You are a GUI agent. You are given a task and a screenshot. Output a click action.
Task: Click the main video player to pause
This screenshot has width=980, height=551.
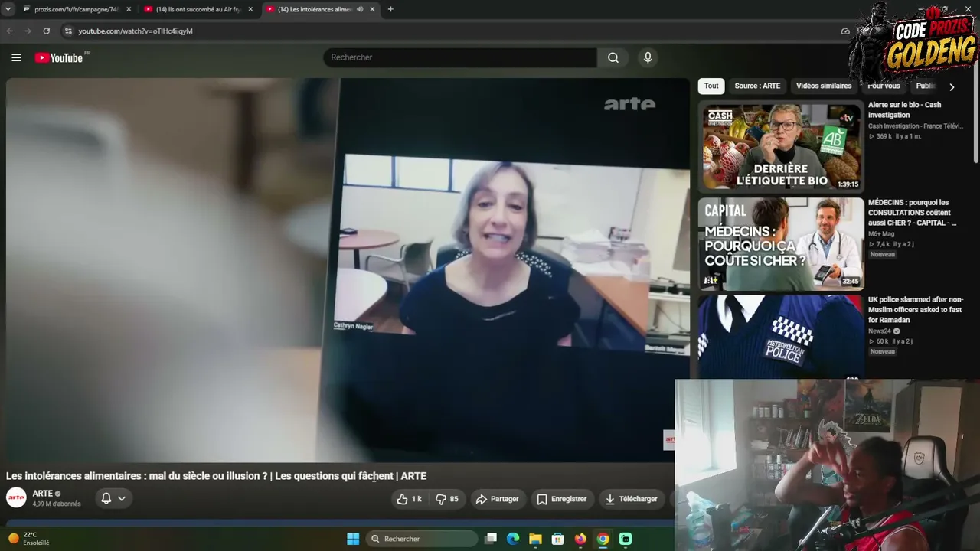tap(348, 270)
